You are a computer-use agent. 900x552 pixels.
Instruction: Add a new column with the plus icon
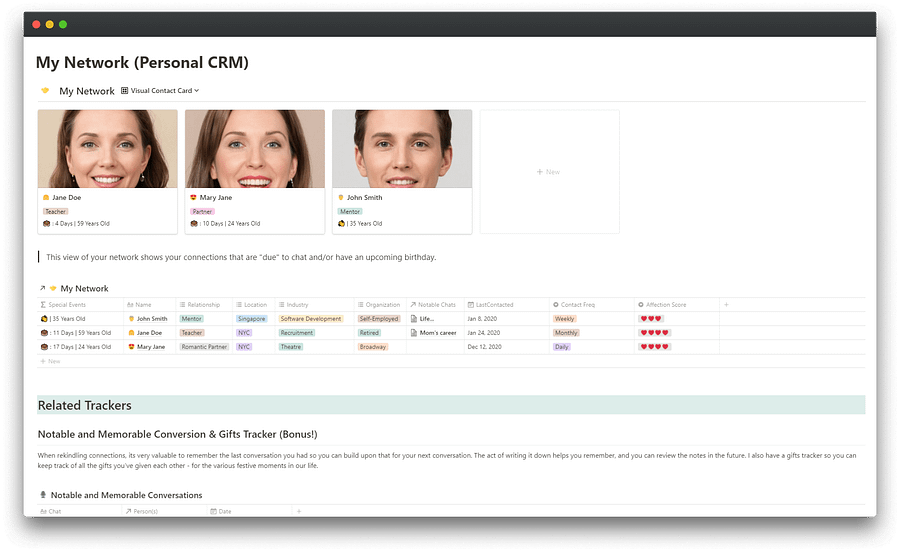[x=726, y=305]
